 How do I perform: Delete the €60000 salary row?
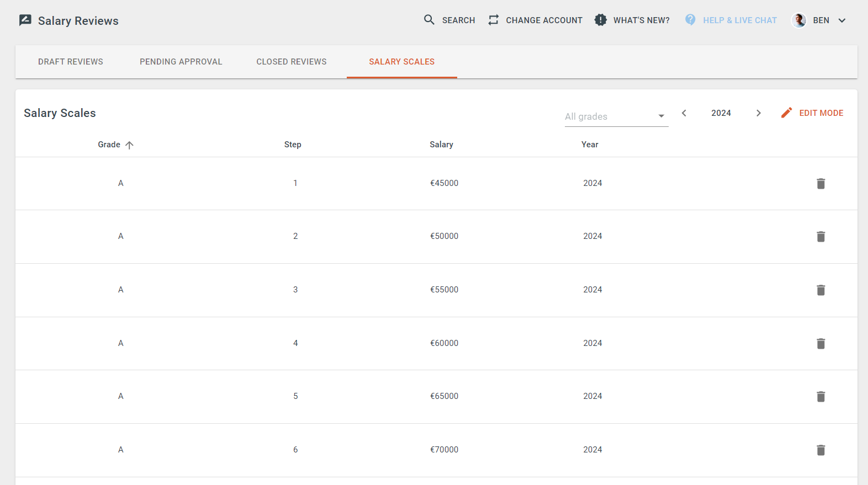pos(821,344)
